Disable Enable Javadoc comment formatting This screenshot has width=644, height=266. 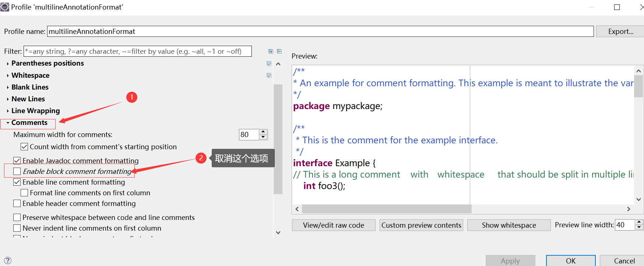pyautogui.click(x=17, y=161)
